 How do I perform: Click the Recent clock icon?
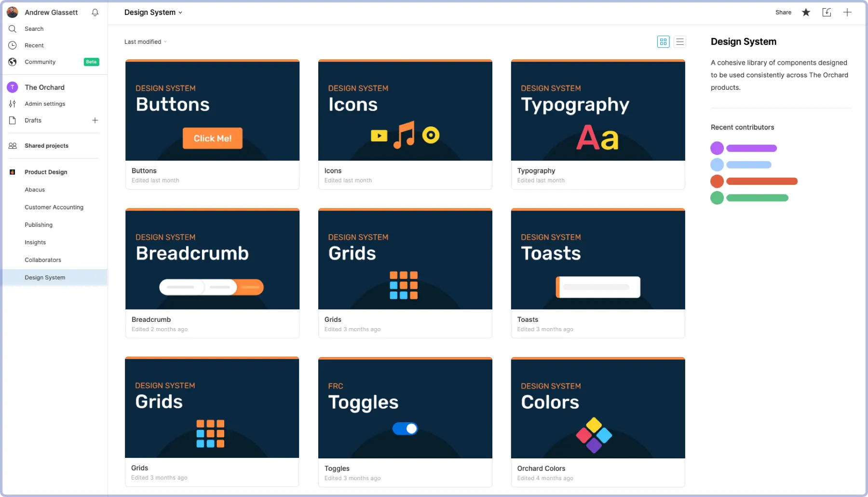pyautogui.click(x=13, y=45)
